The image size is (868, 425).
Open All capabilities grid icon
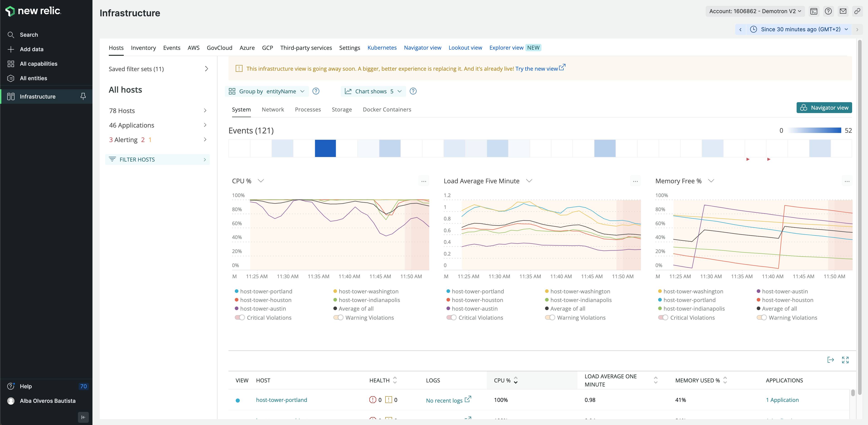pos(11,64)
